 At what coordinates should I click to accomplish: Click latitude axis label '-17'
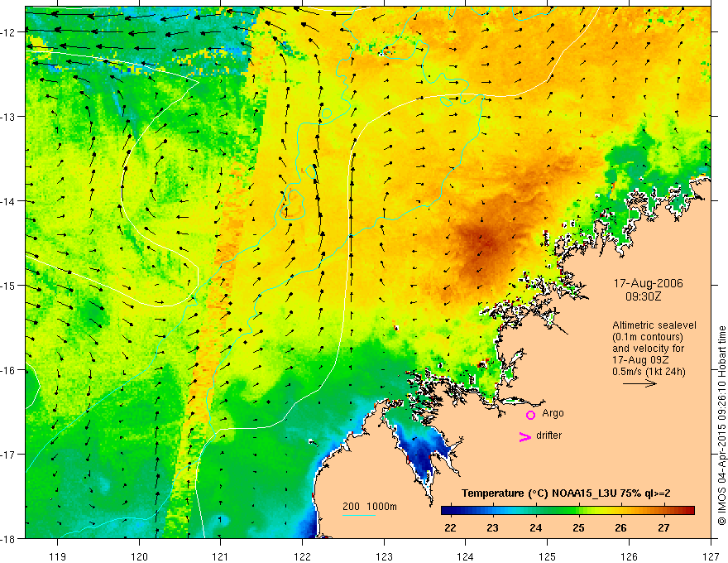point(8,455)
